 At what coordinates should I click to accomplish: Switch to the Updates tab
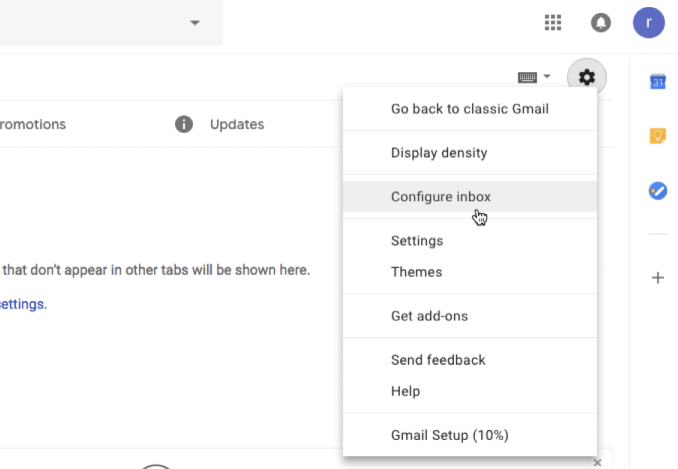pyautogui.click(x=237, y=124)
